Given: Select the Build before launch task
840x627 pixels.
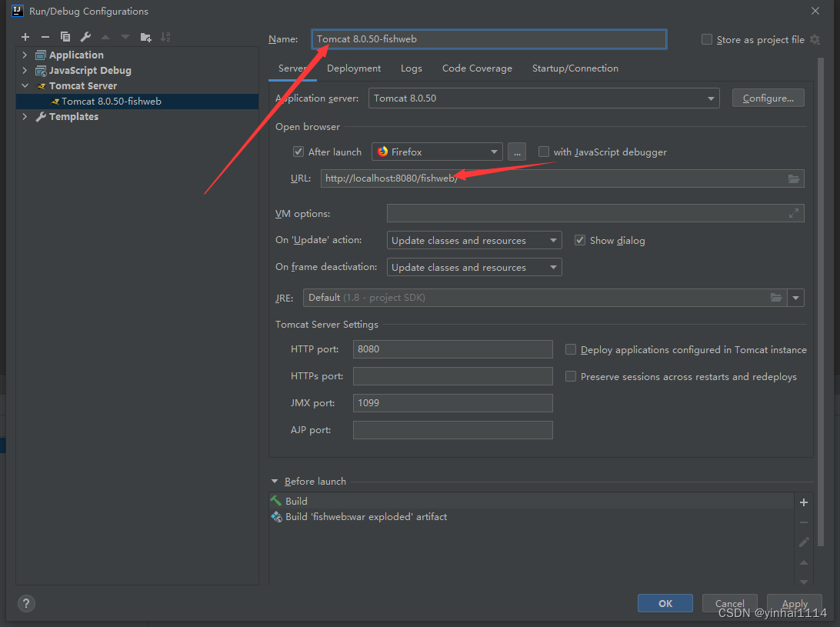Looking at the screenshot, I should (x=531, y=501).
